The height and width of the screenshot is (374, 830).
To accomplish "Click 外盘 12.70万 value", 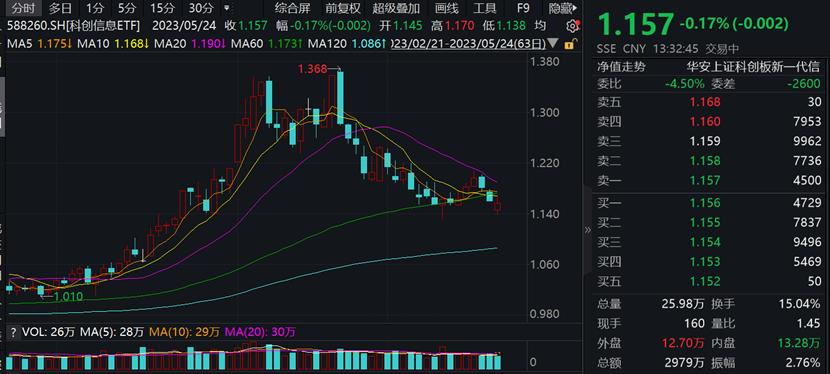I will (x=683, y=343).
